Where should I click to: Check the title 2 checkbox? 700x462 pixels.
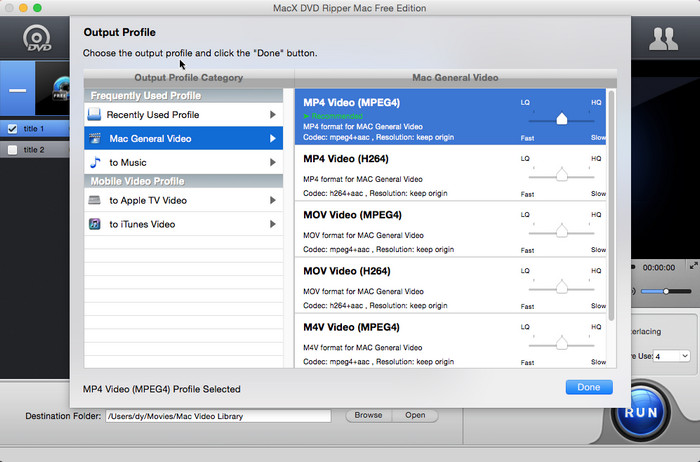click(12, 150)
